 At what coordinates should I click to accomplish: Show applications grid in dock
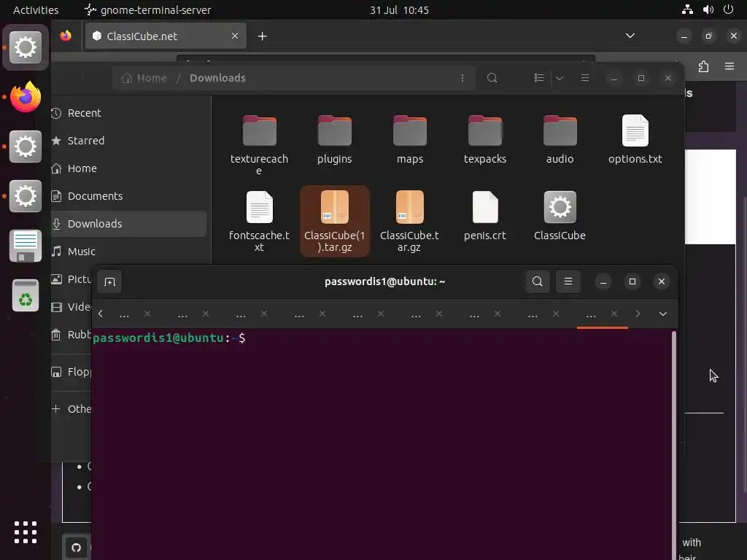tap(26, 532)
